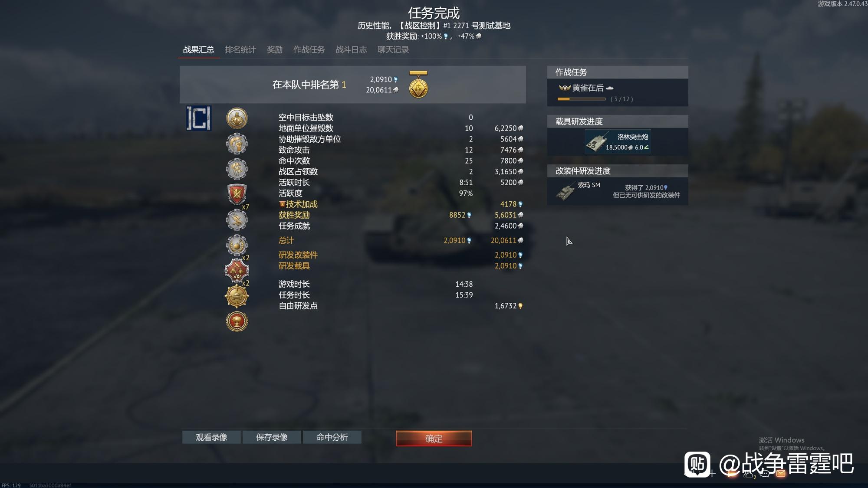The width and height of the screenshot is (868, 488).
Task: Switch to the 排名统计 tab
Action: (240, 49)
